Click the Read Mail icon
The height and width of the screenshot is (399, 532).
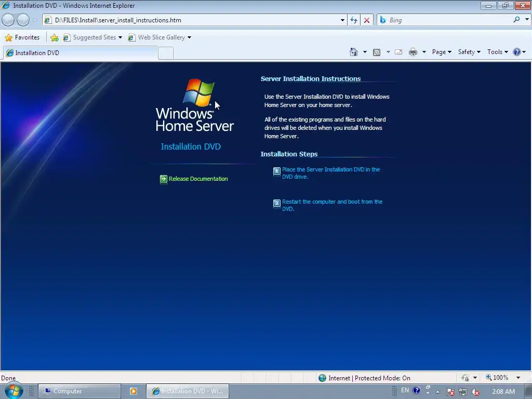pos(398,52)
